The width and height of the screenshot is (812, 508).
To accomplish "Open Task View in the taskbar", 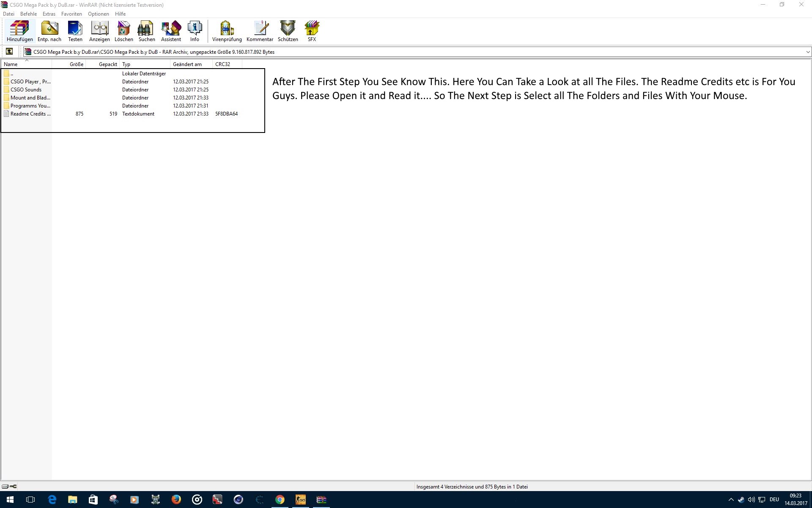I will tap(30, 500).
